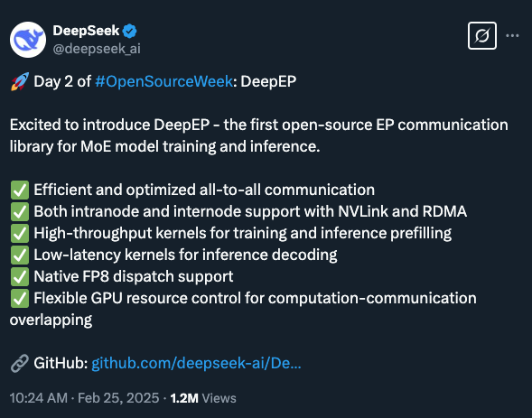Image resolution: width=532 pixels, height=418 pixels.
Task: Click the checkmark beside Native FP8 dispatch
Action: pyautogui.click(x=20, y=276)
